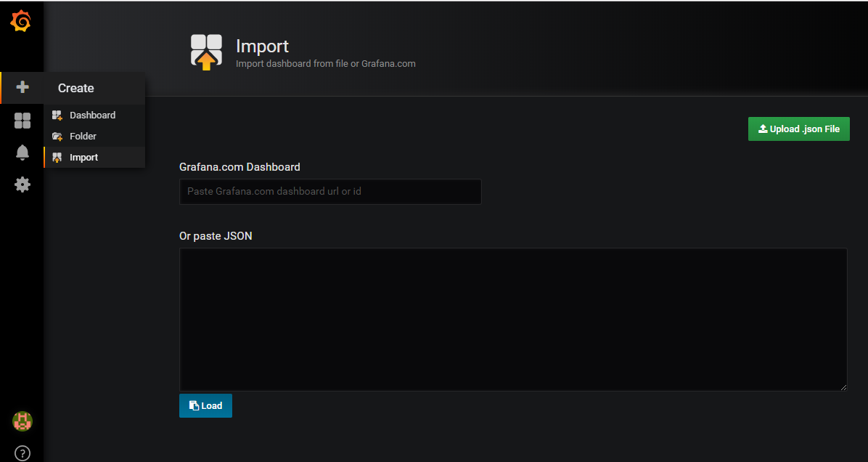Click the Load button
The width and height of the screenshot is (868, 462).
click(205, 405)
